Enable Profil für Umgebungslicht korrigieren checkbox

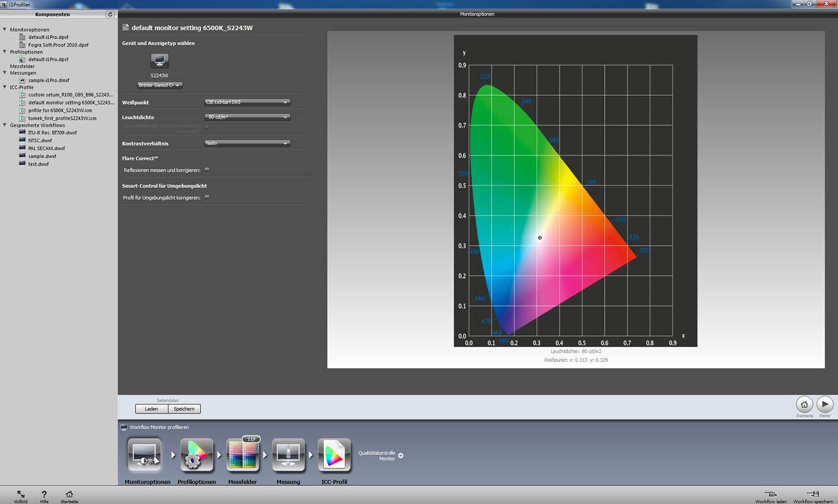coord(207,197)
